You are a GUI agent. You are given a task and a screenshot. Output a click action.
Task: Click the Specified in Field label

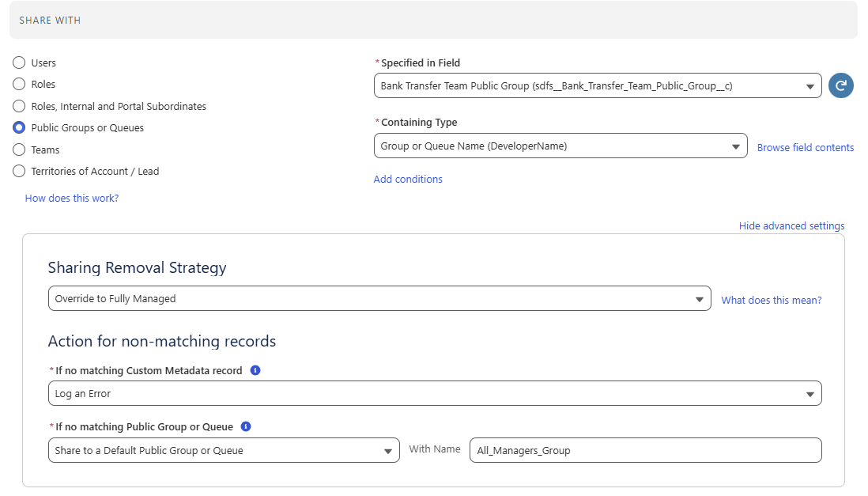pos(420,62)
